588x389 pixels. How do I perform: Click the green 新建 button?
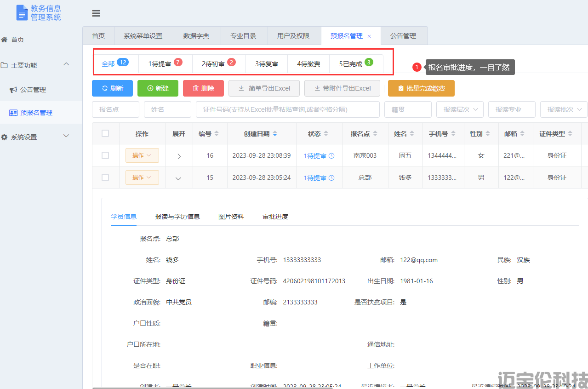click(158, 88)
